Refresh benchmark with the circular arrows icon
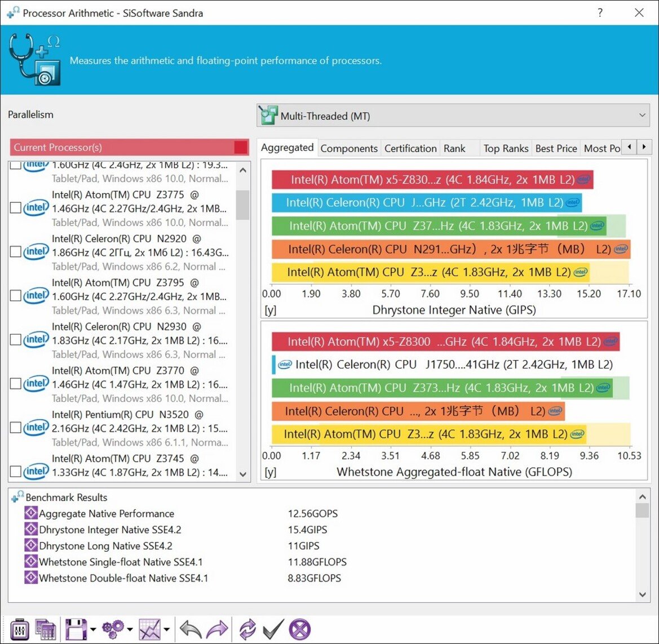This screenshot has height=644, width=659. pyautogui.click(x=247, y=629)
